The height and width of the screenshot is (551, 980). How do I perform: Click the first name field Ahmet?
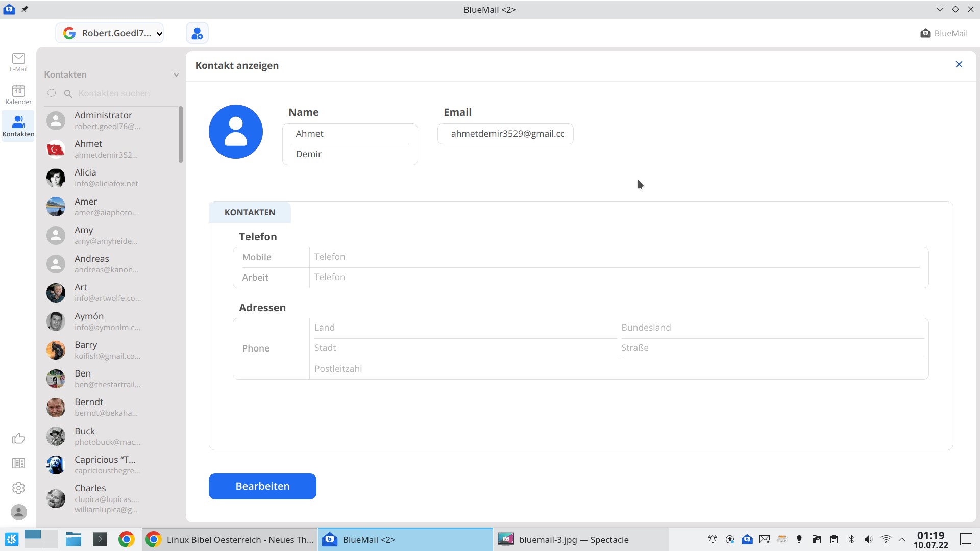click(x=350, y=134)
